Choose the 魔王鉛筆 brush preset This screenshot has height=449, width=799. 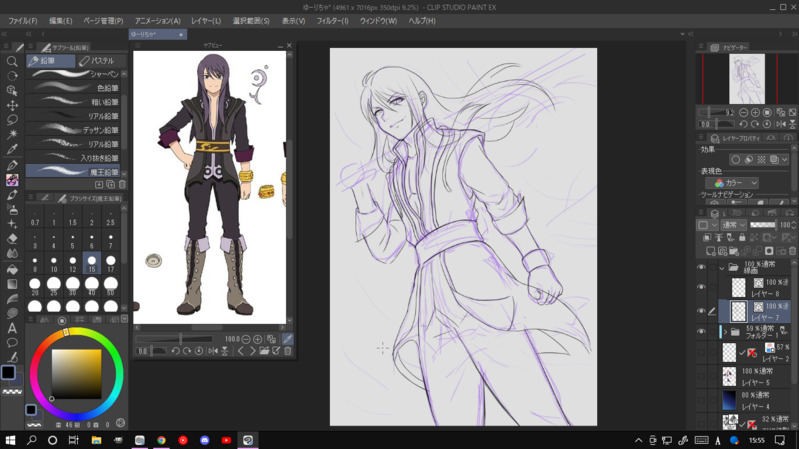[75, 172]
